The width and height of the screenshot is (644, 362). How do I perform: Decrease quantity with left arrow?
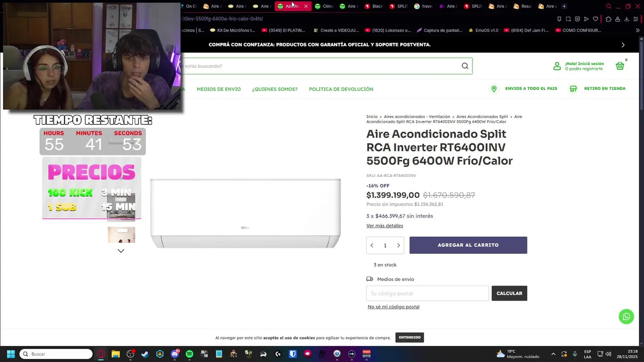point(372,245)
